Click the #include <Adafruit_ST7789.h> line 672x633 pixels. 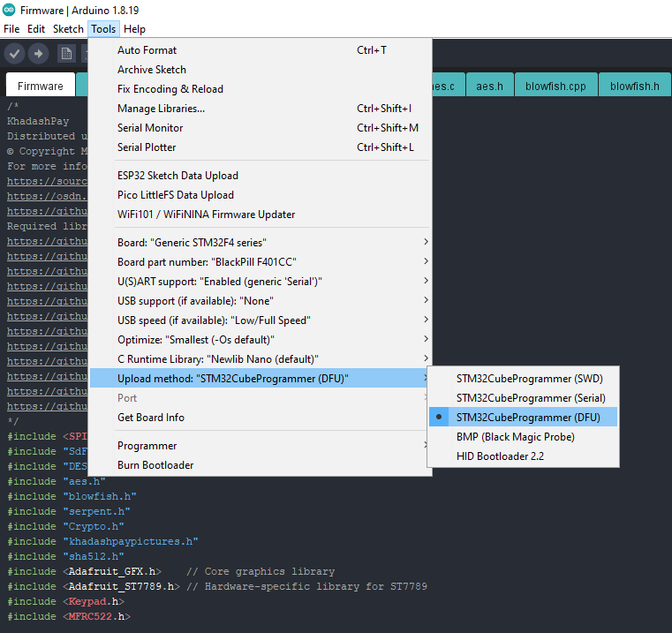coord(217,586)
